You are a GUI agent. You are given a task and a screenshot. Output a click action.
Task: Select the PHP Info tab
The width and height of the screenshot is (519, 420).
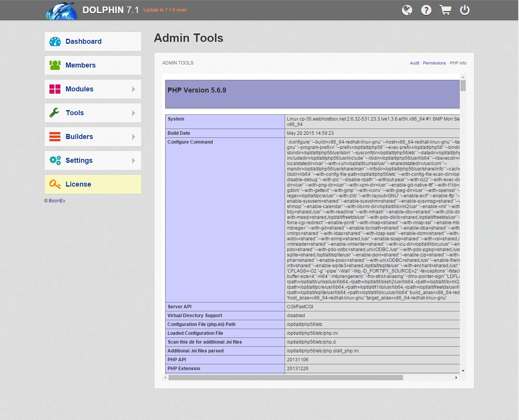458,63
